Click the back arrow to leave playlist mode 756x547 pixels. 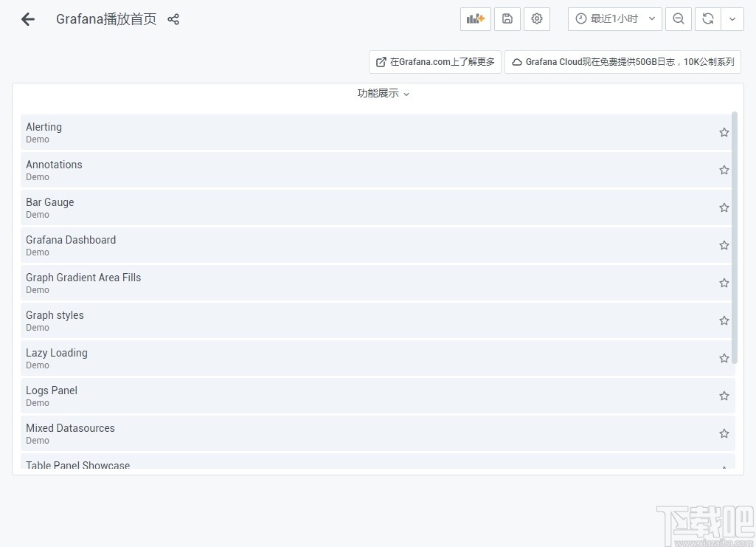[x=27, y=19]
